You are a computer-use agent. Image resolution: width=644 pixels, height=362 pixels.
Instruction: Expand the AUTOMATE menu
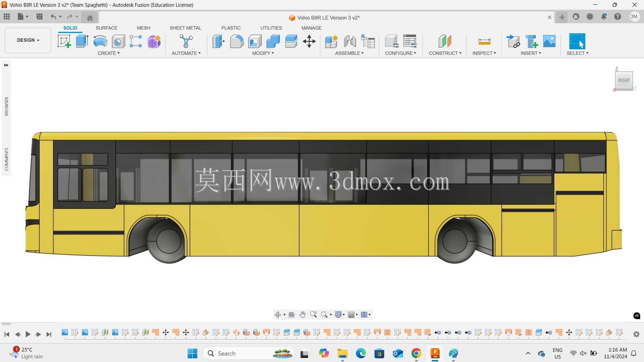(x=186, y=53)
